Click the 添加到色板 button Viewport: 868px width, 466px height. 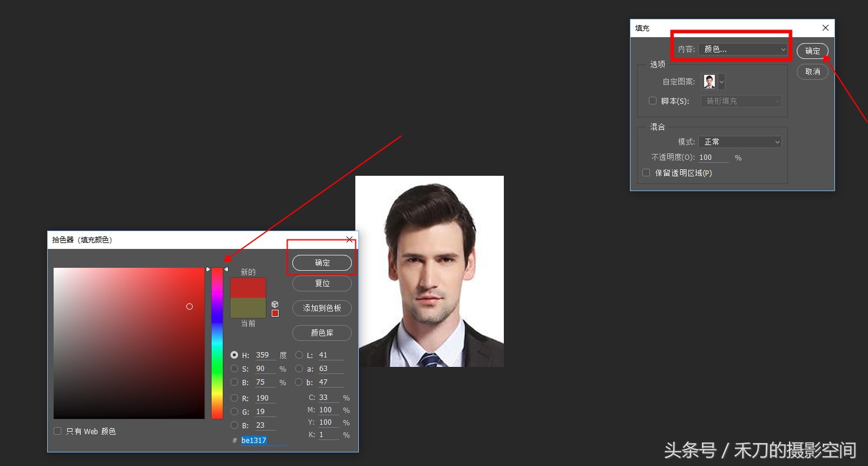[x=322, y=308]
